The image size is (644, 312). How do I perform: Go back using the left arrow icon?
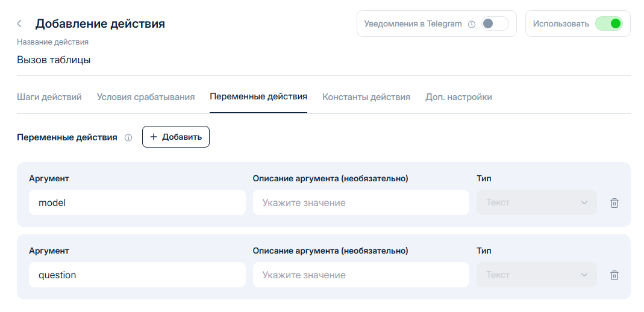pyautogui.click(x=19, y=23)
